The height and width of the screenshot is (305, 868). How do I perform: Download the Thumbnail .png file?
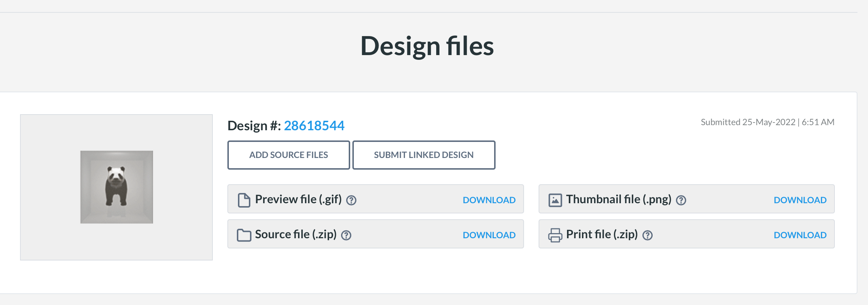pos(800,200)
